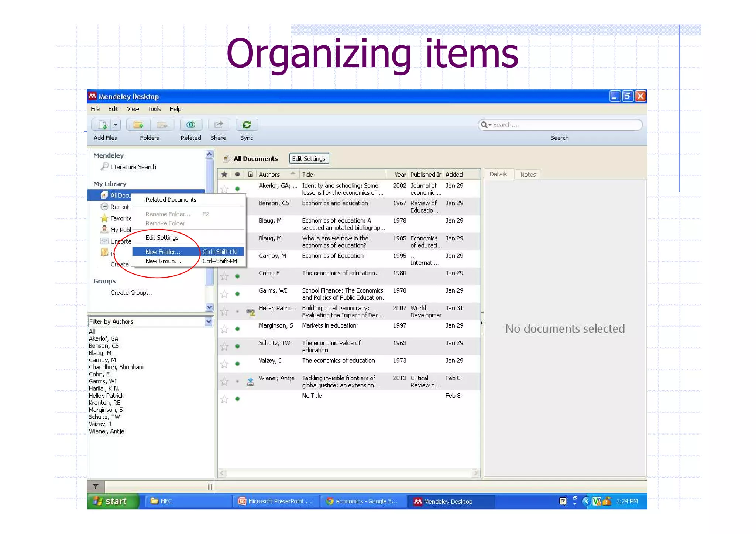The width and height of the screenshot is (756, 534).
Task: Click Create Group link under Groups
Action: point(131,293)
